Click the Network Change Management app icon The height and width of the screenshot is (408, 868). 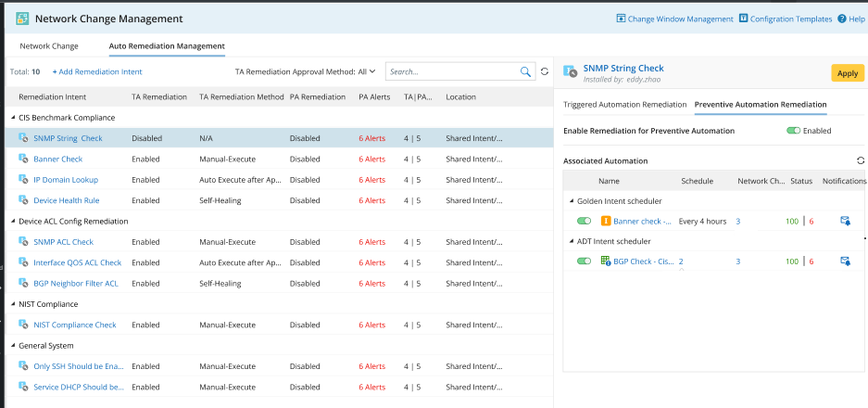point(22,19)
